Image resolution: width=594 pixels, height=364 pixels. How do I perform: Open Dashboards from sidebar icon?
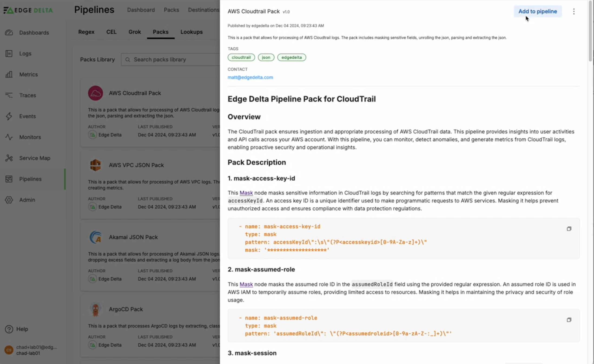[9, 32]
